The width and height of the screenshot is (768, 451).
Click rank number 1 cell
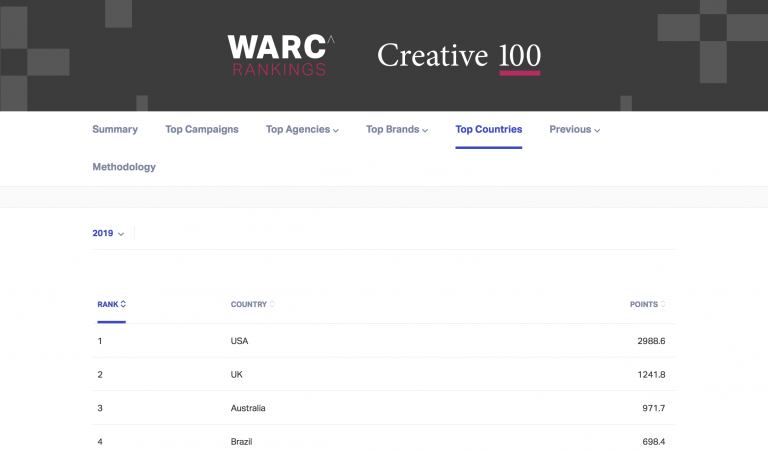[100, 341]
